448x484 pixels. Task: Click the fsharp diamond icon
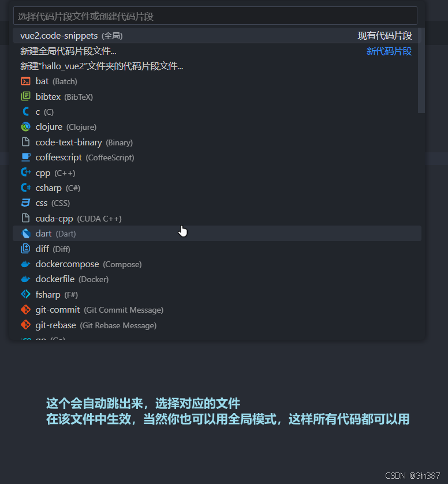[25, 294]
